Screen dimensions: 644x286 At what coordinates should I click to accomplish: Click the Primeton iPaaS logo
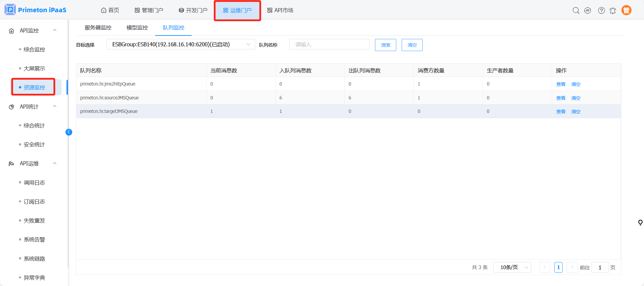[x=35, y=10]
